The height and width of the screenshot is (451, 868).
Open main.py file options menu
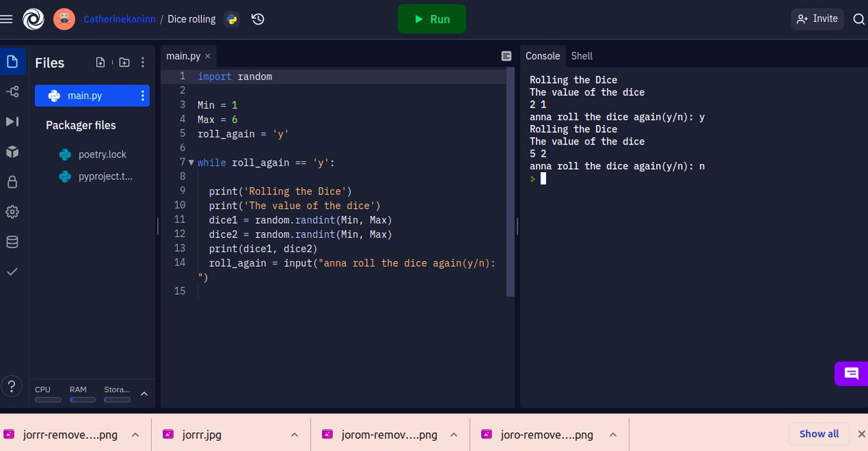coord(142,95)
